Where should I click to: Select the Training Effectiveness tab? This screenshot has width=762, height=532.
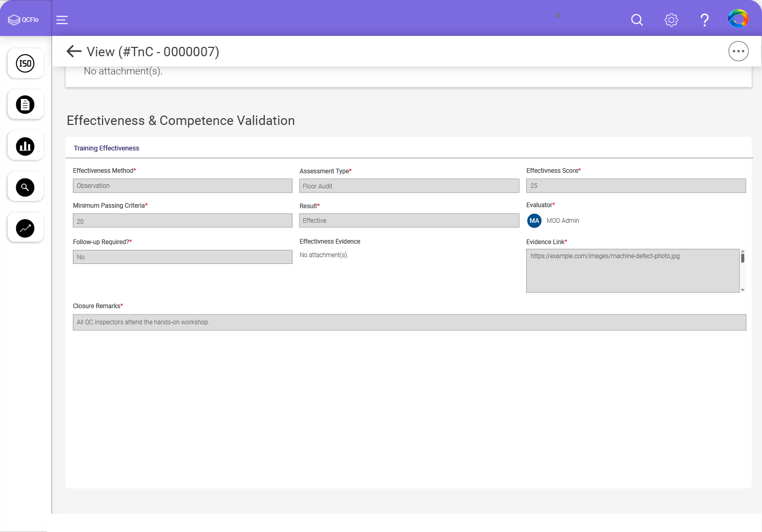[x=106, y=148]
